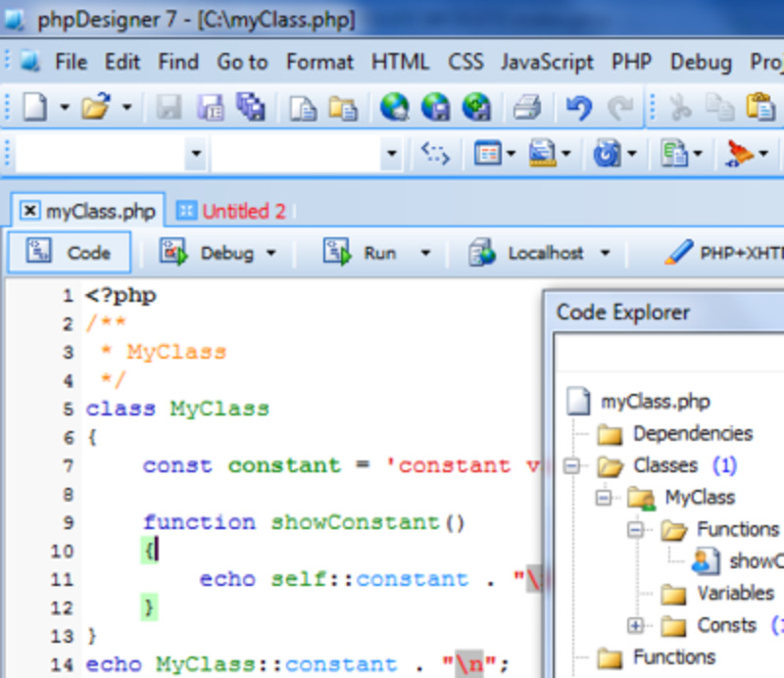Open the blue swirl icon dropdown arrow

click(632, 153)
